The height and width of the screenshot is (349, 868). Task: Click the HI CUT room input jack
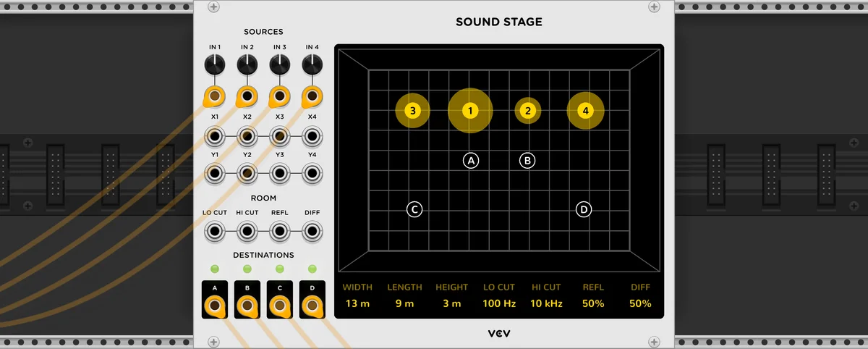(247, 232)
